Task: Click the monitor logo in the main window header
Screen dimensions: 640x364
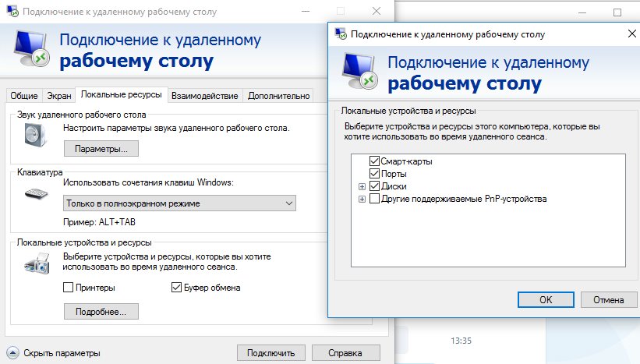Action: coord(31,48)
